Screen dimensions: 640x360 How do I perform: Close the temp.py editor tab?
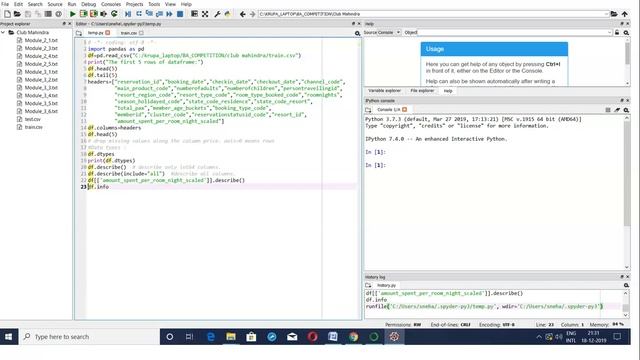[x=108, y=33]
